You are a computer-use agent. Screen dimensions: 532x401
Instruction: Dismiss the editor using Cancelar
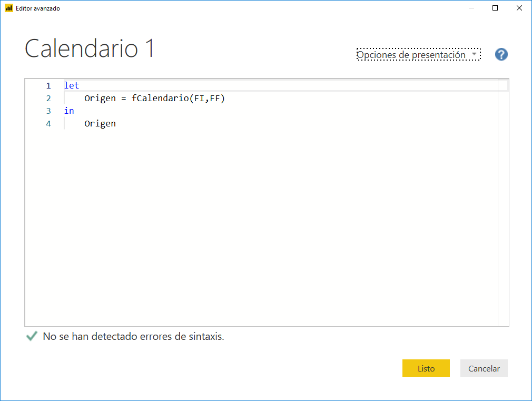(x=484, y=368)
